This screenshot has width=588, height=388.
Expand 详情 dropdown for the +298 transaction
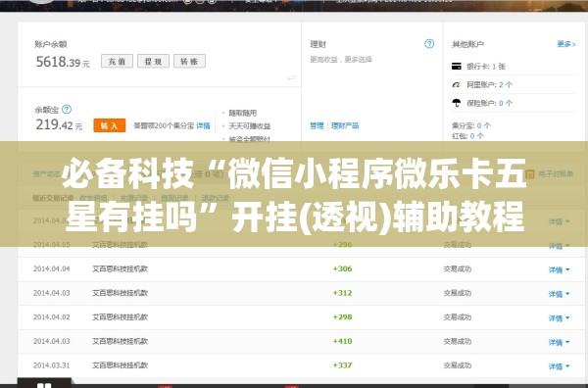tap(559, 317)
